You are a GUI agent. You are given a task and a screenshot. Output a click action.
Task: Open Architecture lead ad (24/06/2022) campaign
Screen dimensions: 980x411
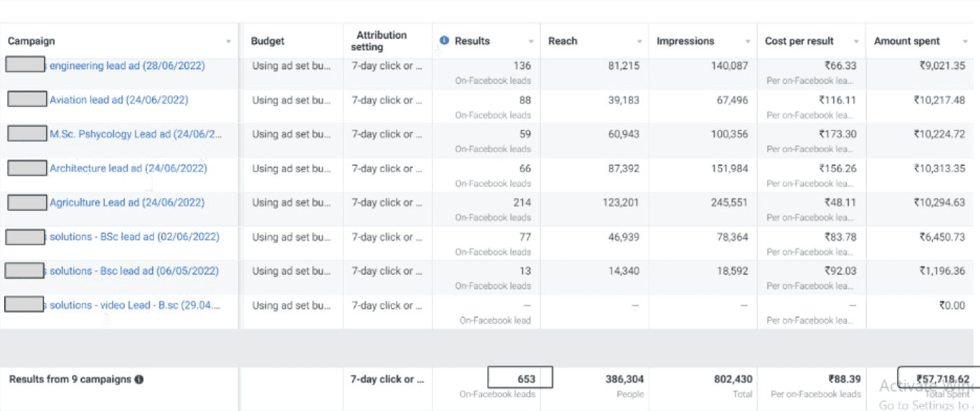[x=128, y=169]
